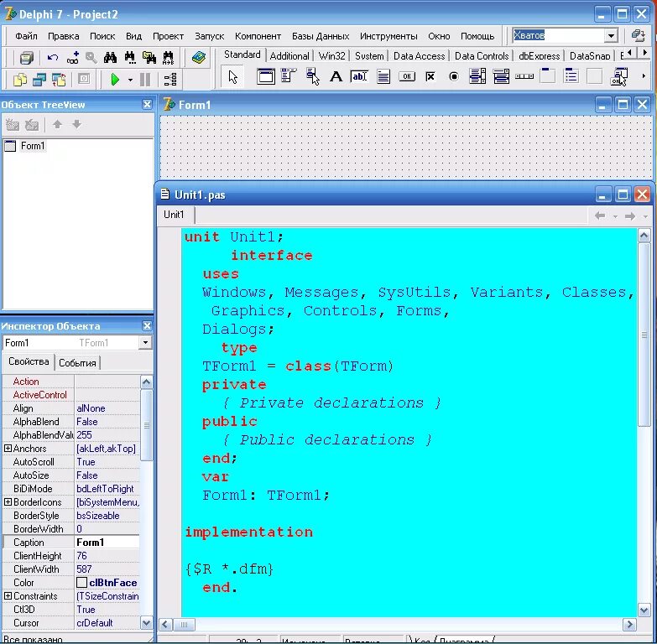Pick the Frames component icon
The width and height of the screenshot is (657, 644).
point(266,76)
